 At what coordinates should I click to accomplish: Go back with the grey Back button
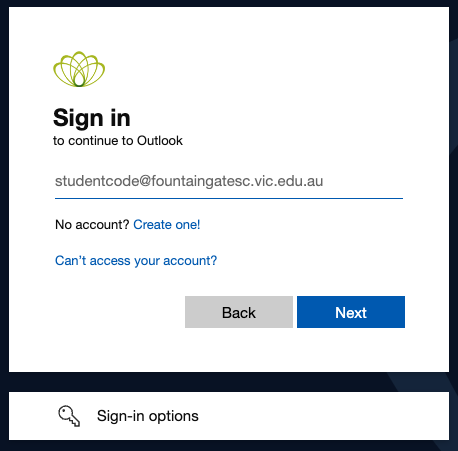[239, 312]
